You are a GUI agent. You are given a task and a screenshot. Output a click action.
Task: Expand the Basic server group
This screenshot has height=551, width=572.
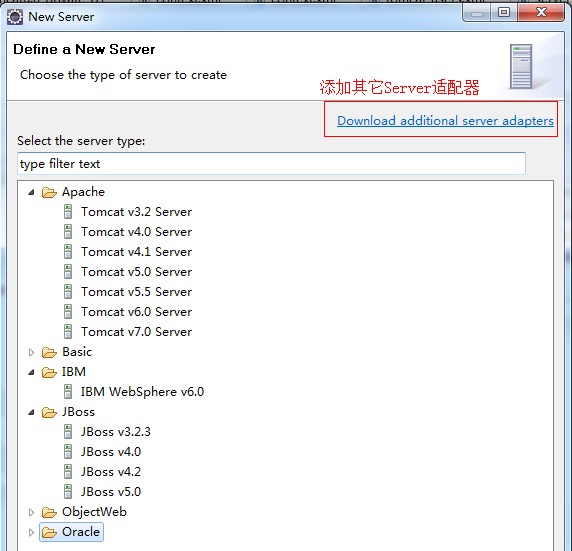point(31,352)
